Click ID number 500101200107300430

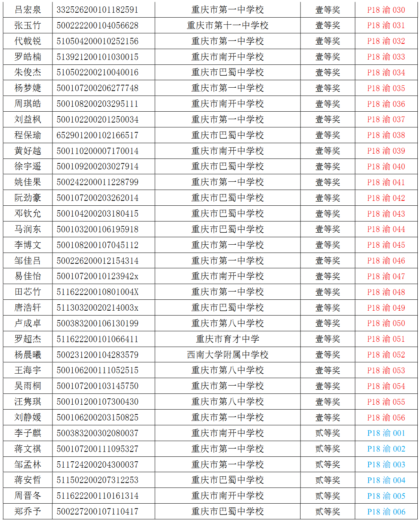[97, 402]
